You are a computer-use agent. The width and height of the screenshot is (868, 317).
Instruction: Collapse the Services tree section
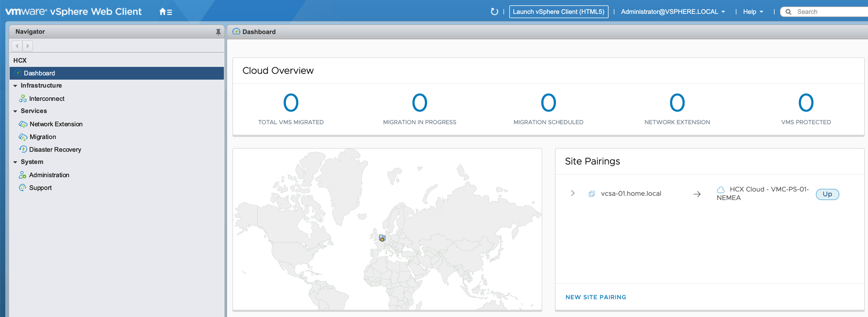(x=16, y=111)
